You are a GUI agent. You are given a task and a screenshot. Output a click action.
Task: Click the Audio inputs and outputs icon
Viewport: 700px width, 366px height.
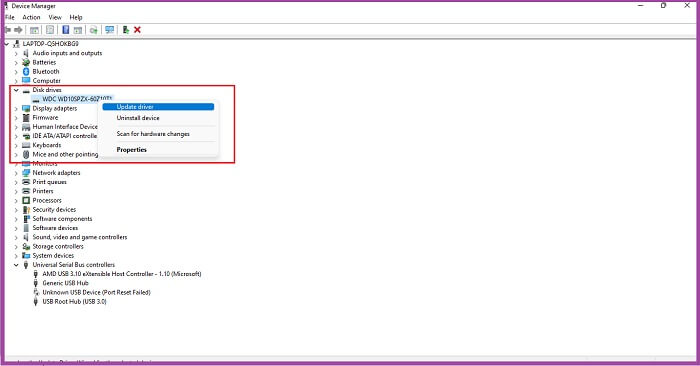pos(26,53)
